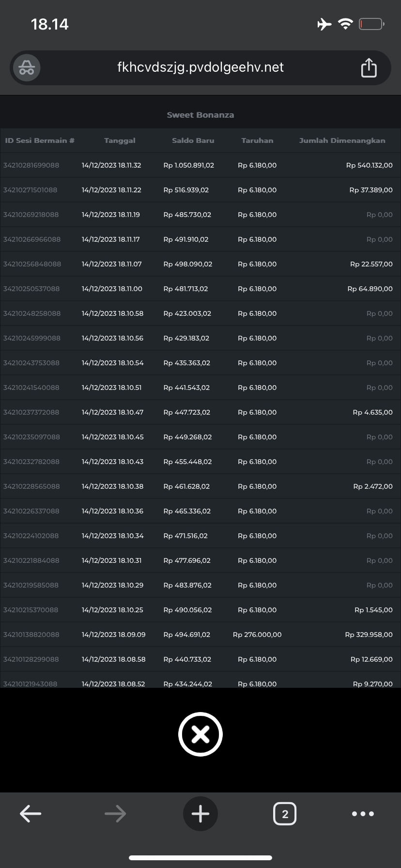Tap the Rp 540.132,00 win amount

tap(369, 165)
